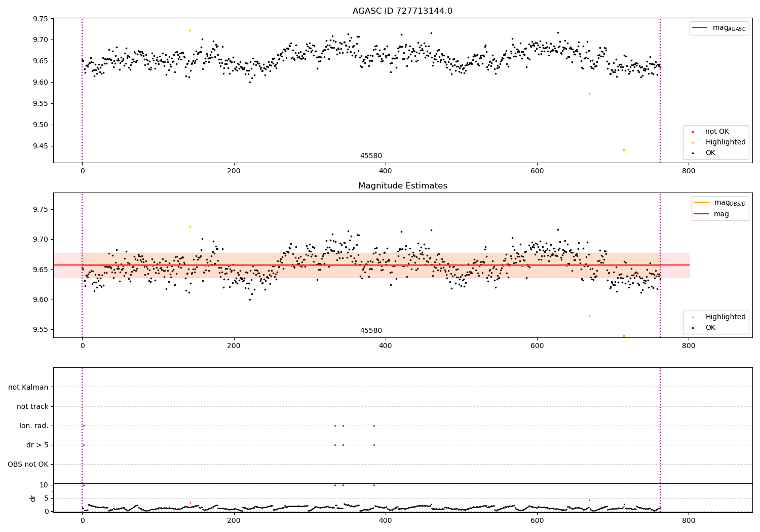760x532 pixels.
Task: Click the "9.50" y-axis tick label
Action: (x=40, y=125)
